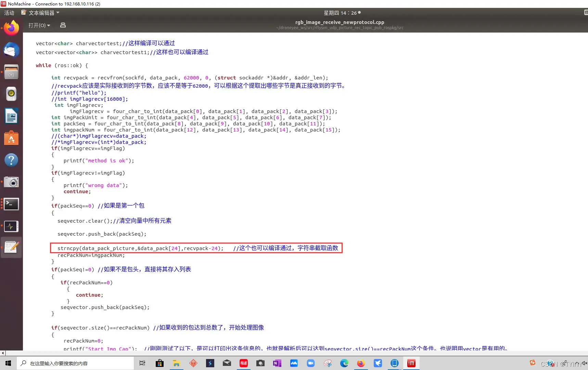The height and width of the screenshot is (370, 588).
Task: Open the Files manager in the dock
Action: click(11, 72)
